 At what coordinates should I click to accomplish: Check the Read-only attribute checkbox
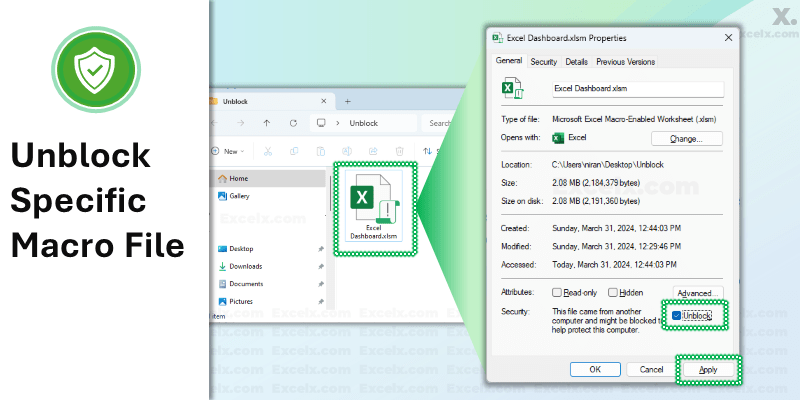(x=557, y=293)
